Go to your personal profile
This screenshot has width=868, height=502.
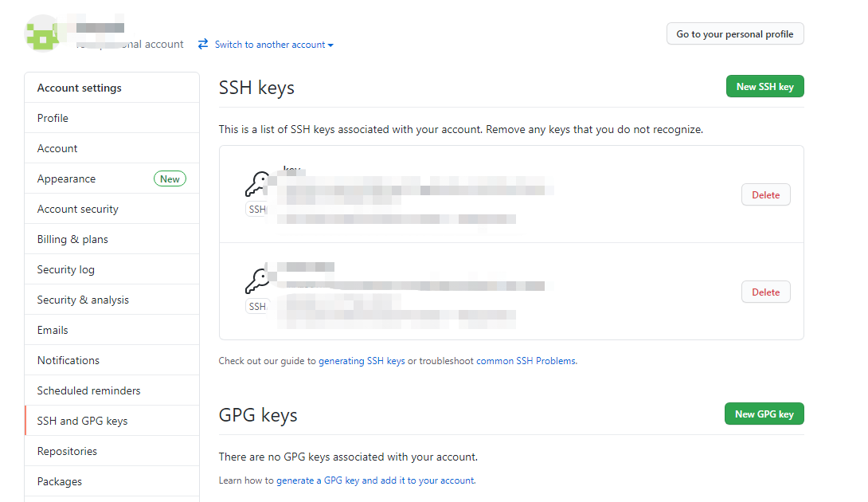pyautogui.click(x=735, y=34)
